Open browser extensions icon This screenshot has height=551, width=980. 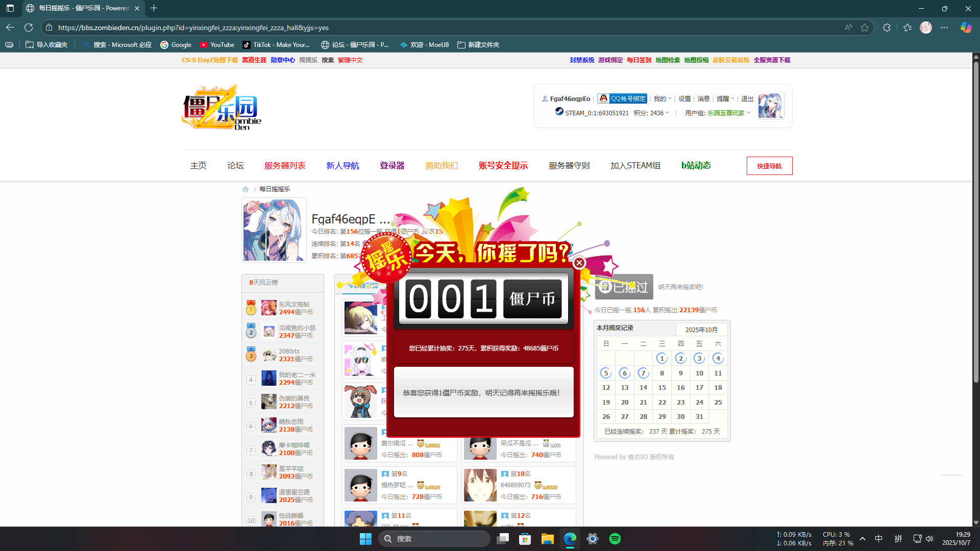887,28
